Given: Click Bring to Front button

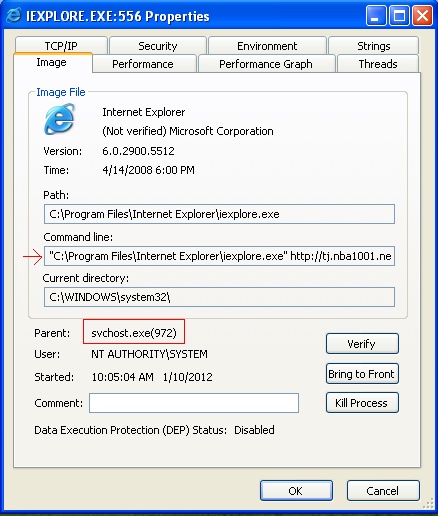Looking at the screenshot, I should pyautogui.click(x=362, y=374).
